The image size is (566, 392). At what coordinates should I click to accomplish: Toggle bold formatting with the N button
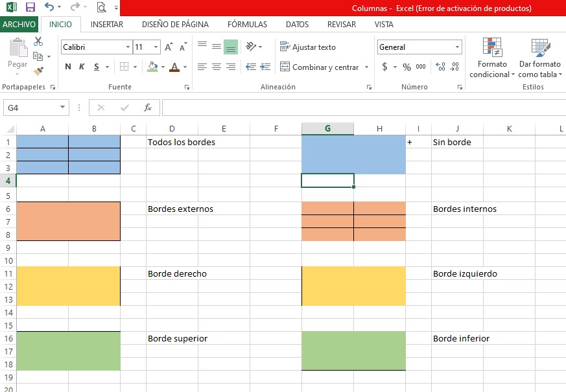coord(68,67)
